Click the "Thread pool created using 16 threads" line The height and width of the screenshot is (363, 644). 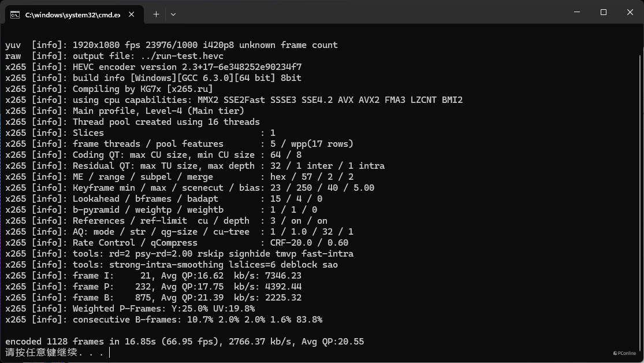coord(132,122)
